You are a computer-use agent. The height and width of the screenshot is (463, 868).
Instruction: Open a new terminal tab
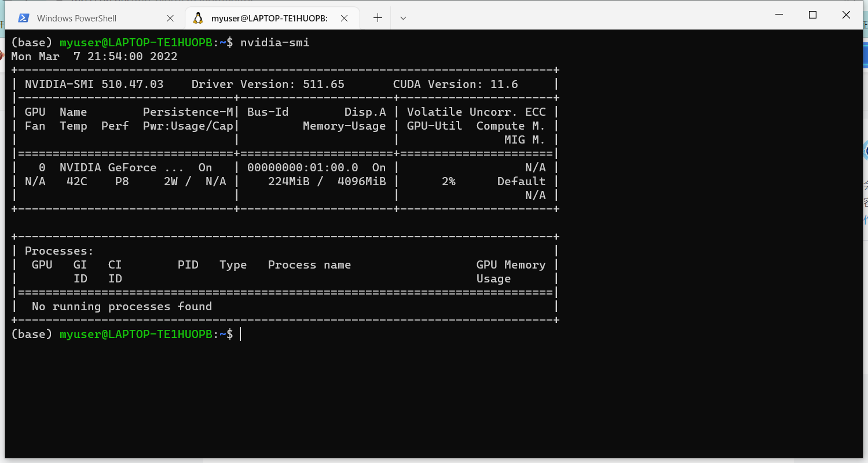pyautogui.click(x=378, y=18)
